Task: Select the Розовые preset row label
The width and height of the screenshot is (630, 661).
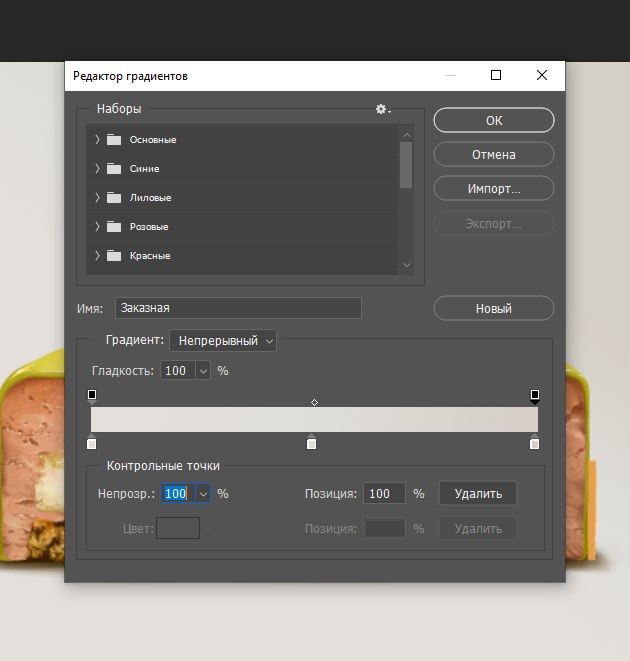Action: 149,227
